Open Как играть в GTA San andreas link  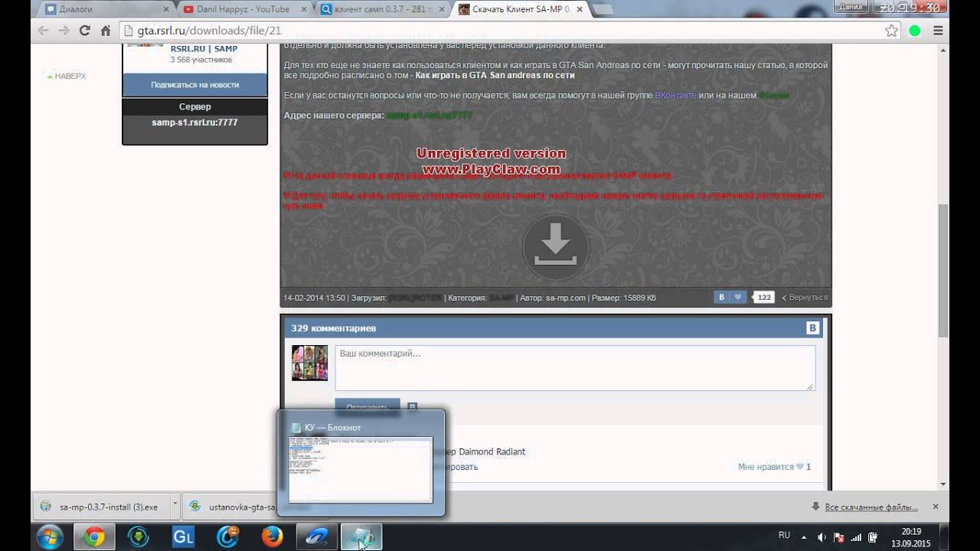coord(495,76)
